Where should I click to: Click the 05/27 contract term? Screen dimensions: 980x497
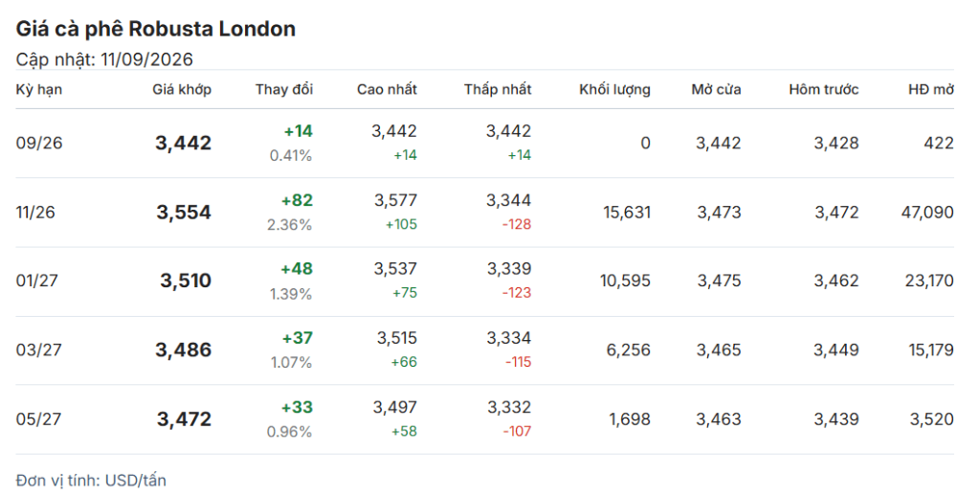(x=38, y=419)
